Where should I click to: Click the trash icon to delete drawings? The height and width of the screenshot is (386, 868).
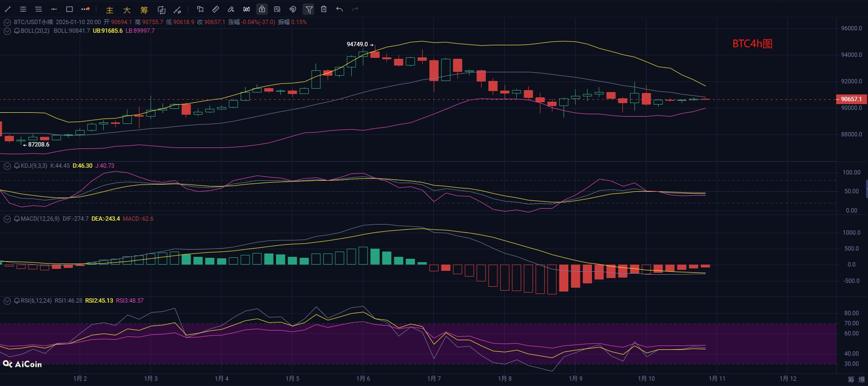click(x=324, y=9)
